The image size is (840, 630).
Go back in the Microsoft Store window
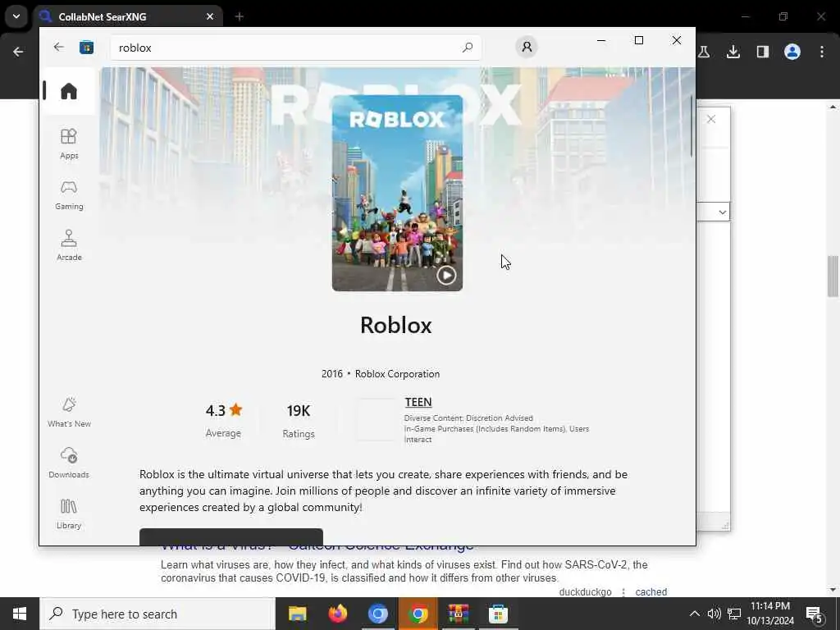point(58,47)
